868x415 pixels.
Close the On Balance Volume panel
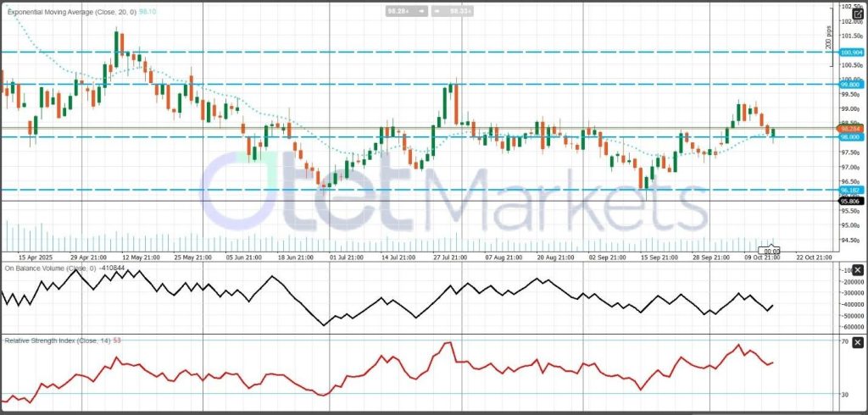858,270
